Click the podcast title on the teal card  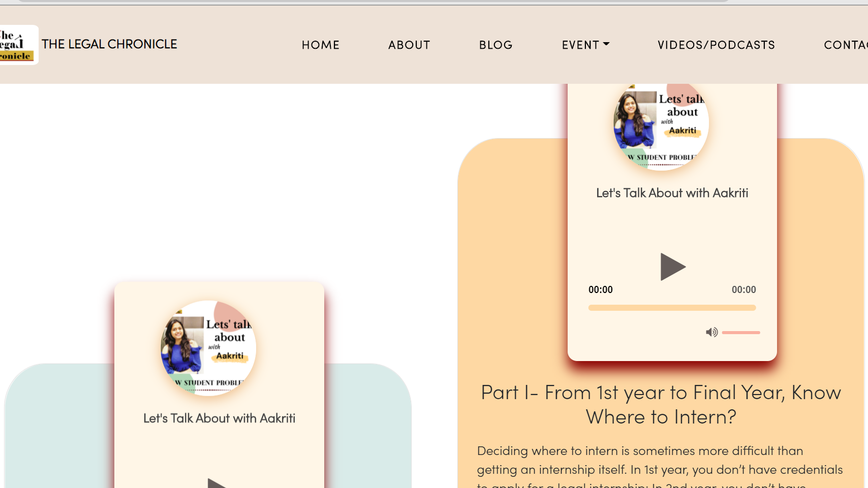pyautogui.click(x=219, y=418)
